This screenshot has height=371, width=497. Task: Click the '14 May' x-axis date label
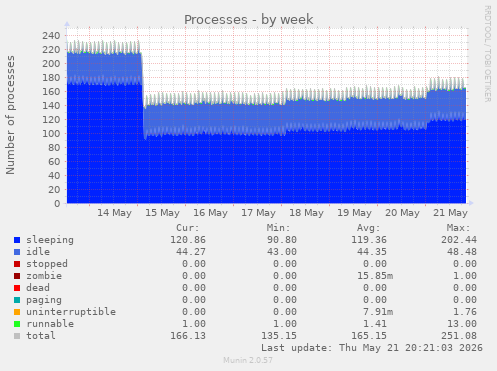click(x=114, y=213)
